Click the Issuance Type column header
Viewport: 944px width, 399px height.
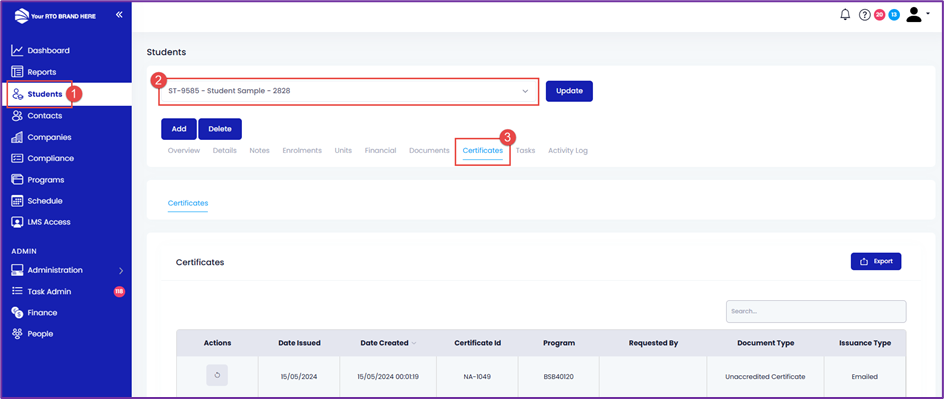(865, 343)
